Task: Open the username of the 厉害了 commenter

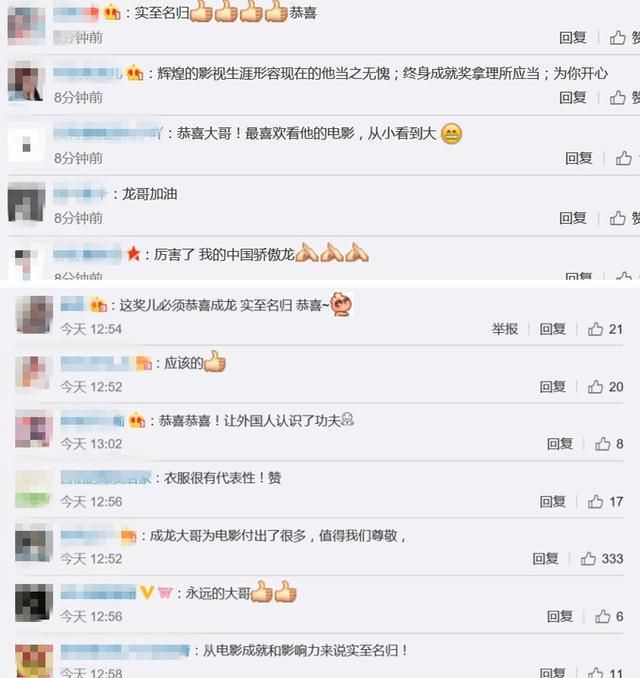Action: click(x=87, y=255)
